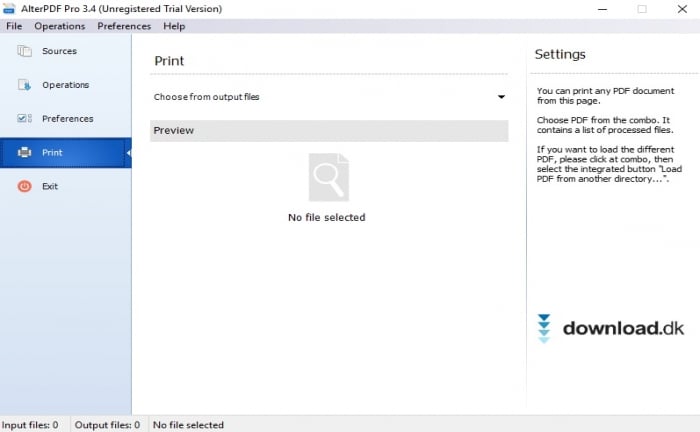Open the Help menu

tap(174, 26)
